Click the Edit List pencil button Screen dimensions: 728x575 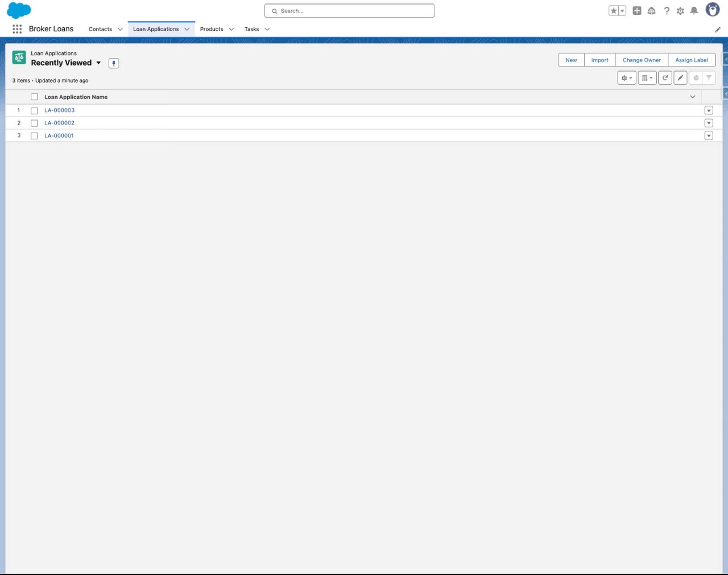click(x=680, y=78)
